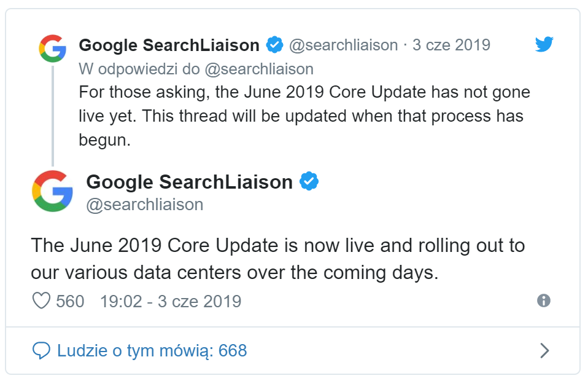Open the mention in "W odpowiedzi do @searchliaison"

point(258,69)
